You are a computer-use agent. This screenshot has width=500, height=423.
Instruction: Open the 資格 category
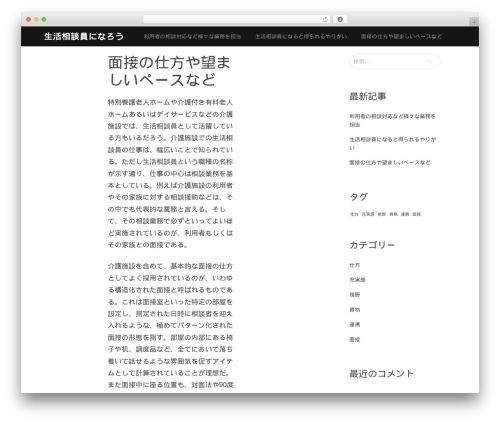355,310
